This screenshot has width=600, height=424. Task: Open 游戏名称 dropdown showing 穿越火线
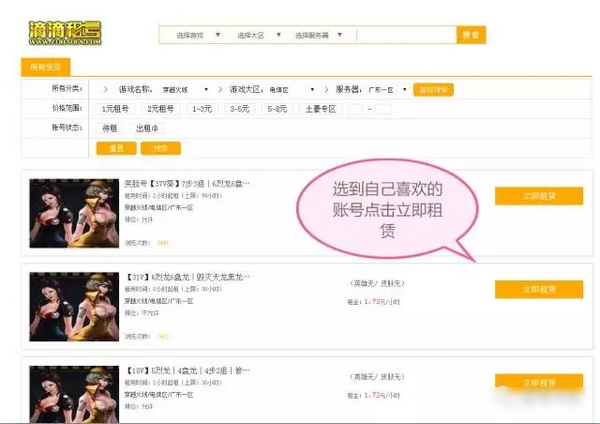[185, 90]
